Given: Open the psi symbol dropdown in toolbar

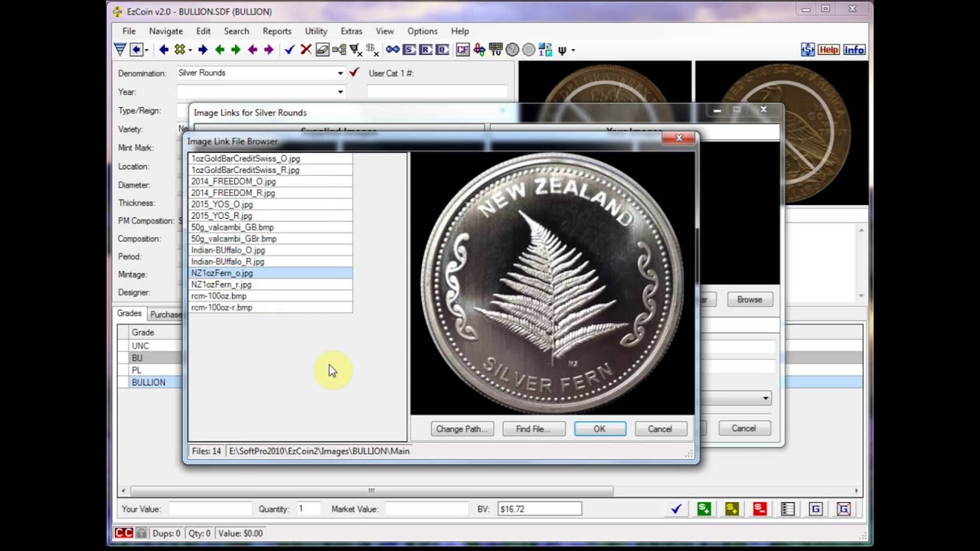Looking at the screenshot, I should click(x=573, y=50).
